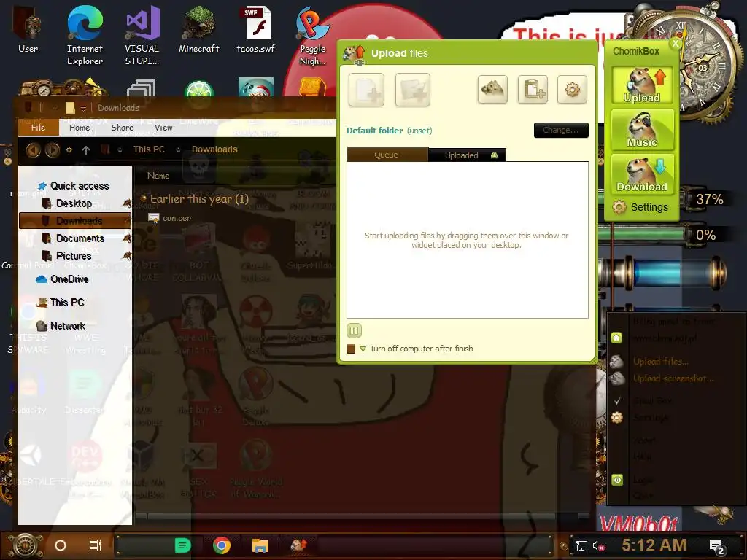Click the clipboard paste icon in Upload toolbar
Image resolution: width=747 pixels, height=560 pixels.
pos(533,89)
